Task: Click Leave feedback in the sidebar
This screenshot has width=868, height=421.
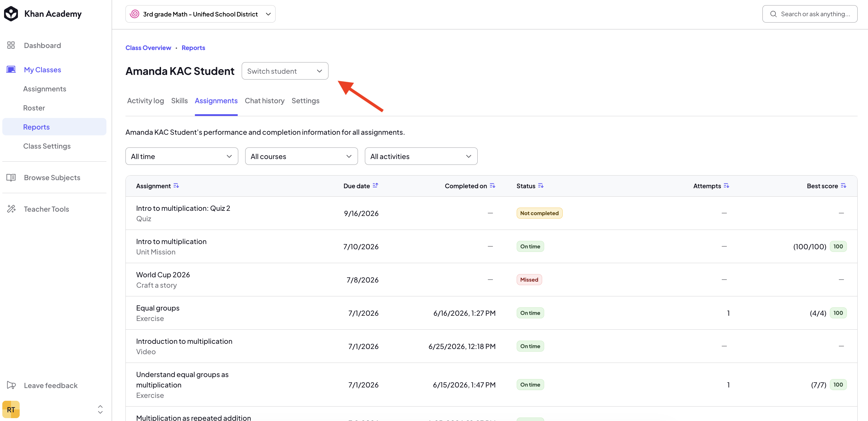Action: tap(51, 385)
